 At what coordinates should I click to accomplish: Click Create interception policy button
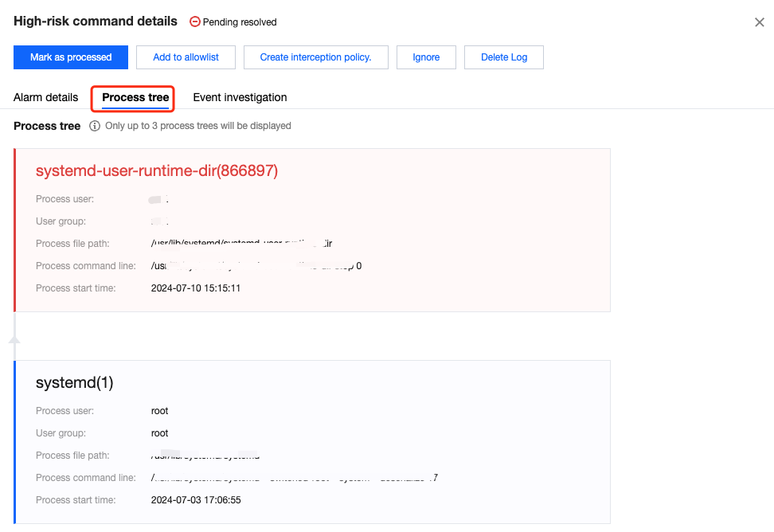315,57
